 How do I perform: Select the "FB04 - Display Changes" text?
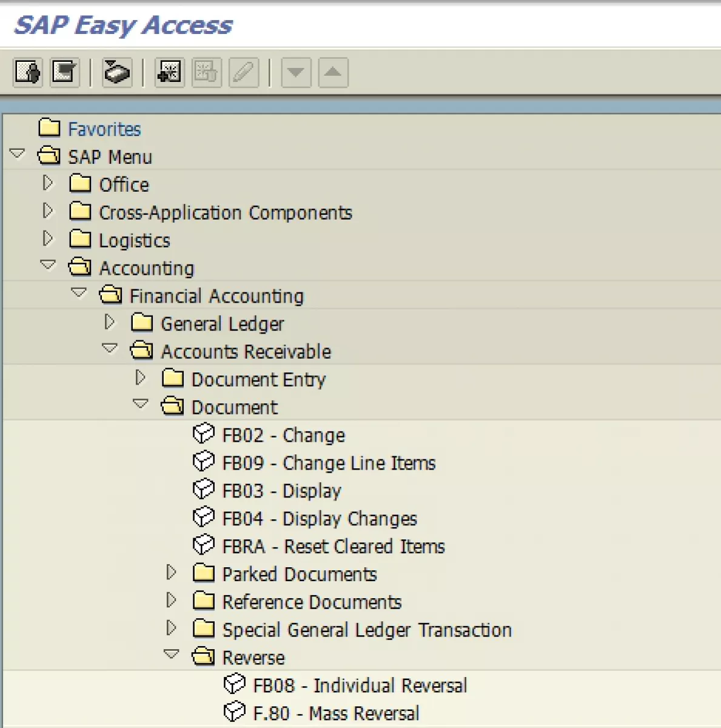click(x=320, y=519)
